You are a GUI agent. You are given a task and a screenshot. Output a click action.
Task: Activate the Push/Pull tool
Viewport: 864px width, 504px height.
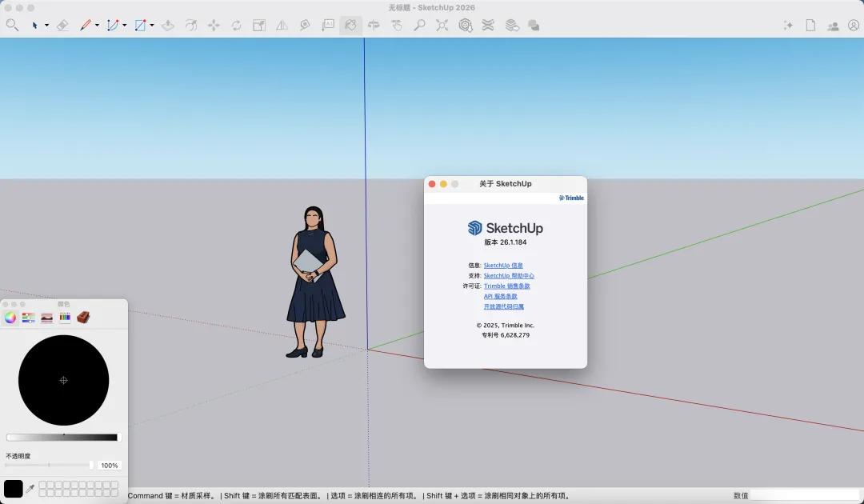(167, 26)
